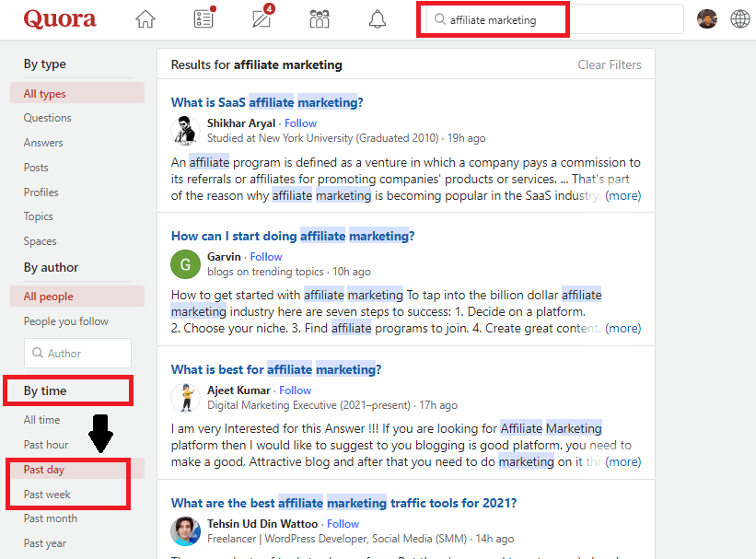
Task: Open the user profile avatar
Action: [707, 19]
